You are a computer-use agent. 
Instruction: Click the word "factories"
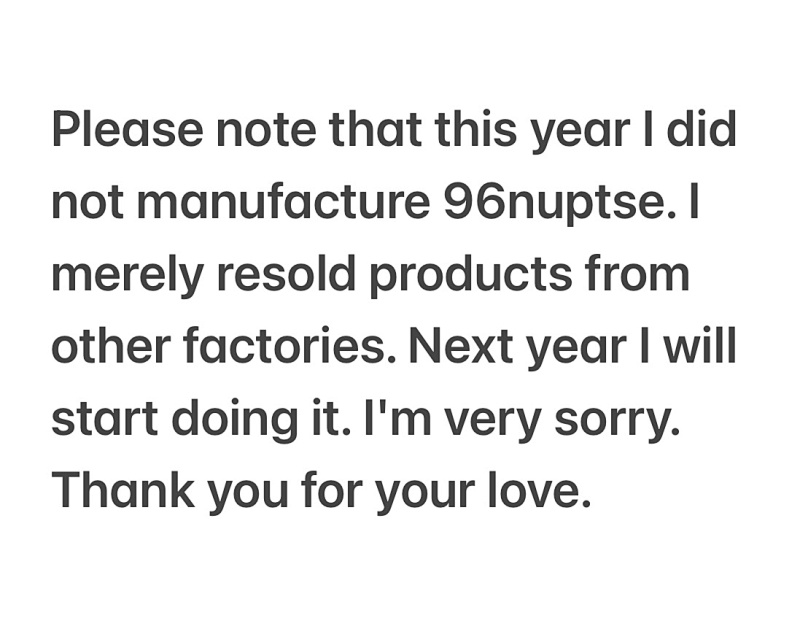pos(285,347)
